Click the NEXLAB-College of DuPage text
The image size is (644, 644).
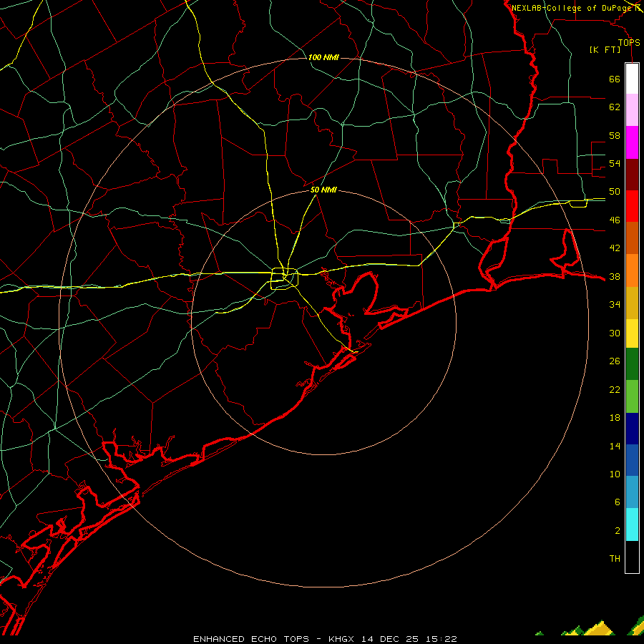572,8
